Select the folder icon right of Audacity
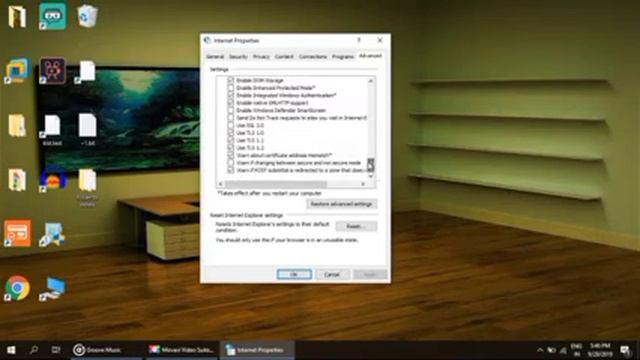Screen dimensions: 640x360 pyautogui.click(x=87, y=180)
